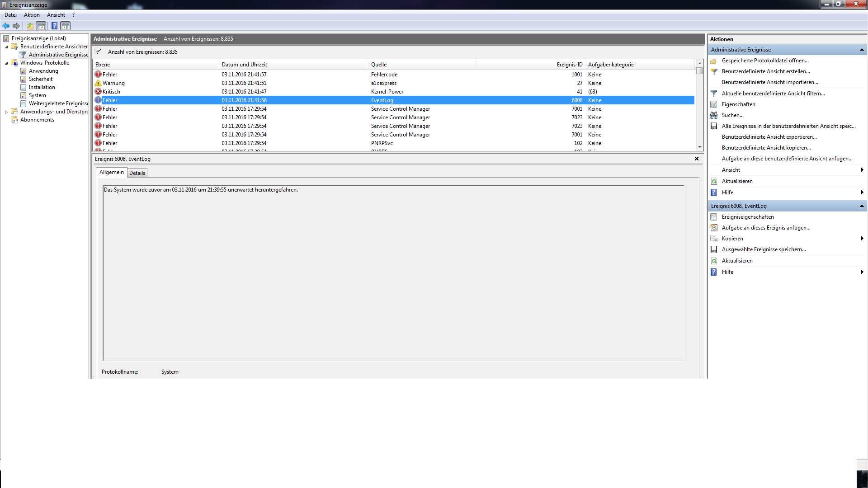
Task: Click the Ereigniseigenschaften icon
Action: pyautogui.click(x=714, y=217)
